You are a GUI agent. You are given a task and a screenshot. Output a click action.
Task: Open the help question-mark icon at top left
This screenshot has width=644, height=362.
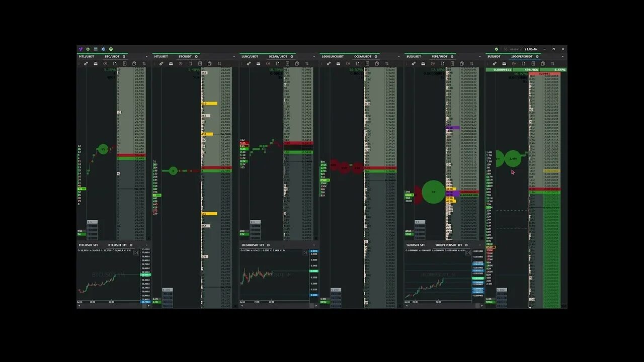[x=111, y=49]
